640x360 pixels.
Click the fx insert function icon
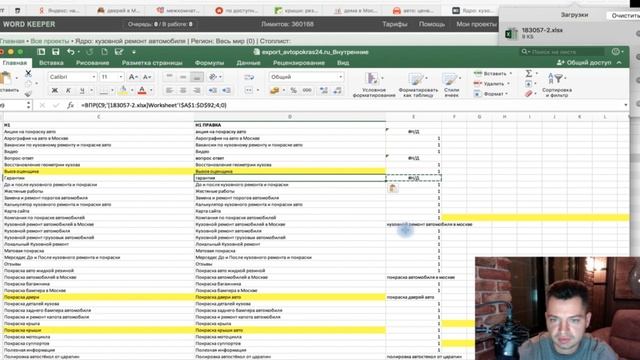point(70,105)
